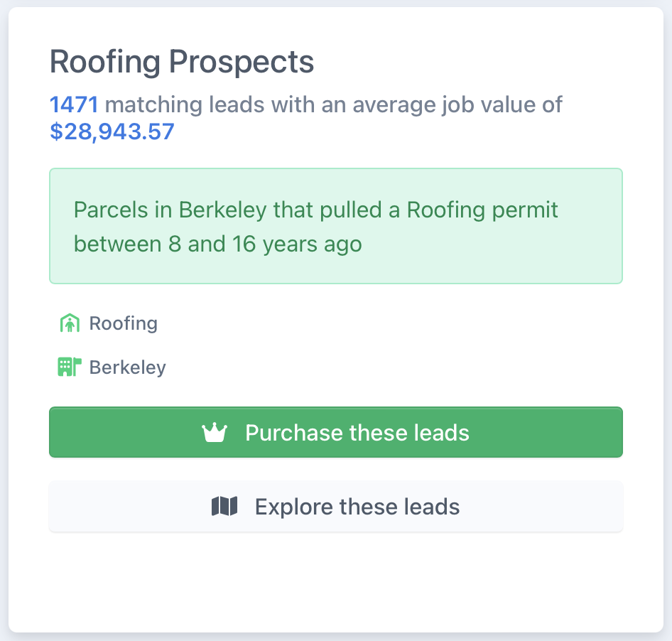Purchase these leads
Viewport: 672px width, 641px height.
[336, 432]
